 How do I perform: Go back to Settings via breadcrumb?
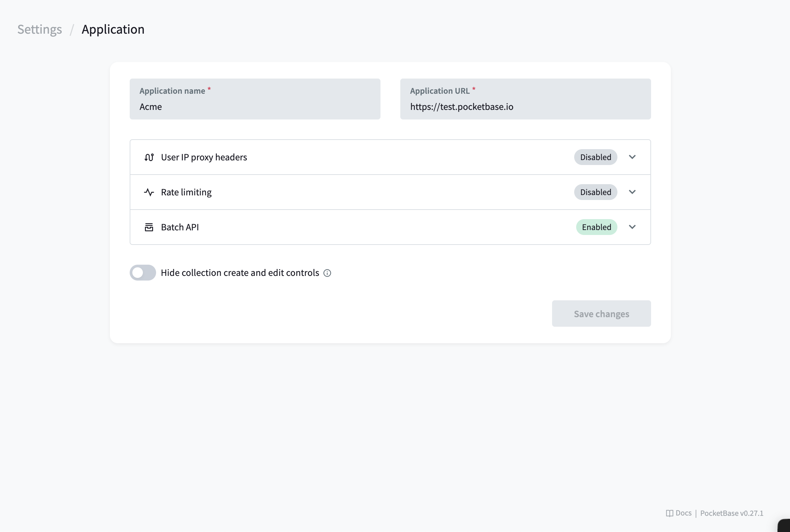39,29
